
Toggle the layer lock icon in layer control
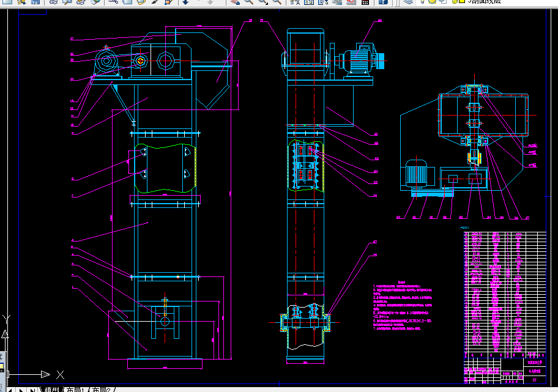pos(455,2)
